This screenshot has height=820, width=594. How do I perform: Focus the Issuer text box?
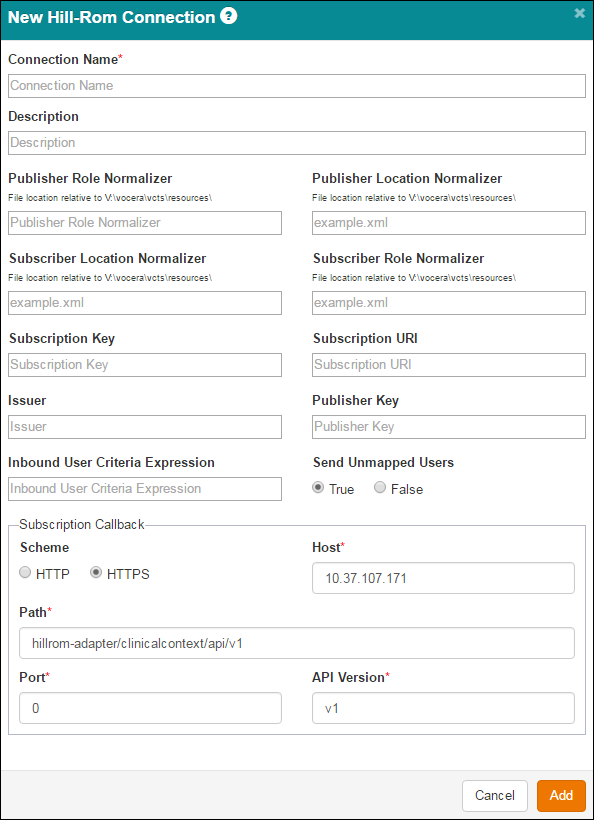(145, 427)
